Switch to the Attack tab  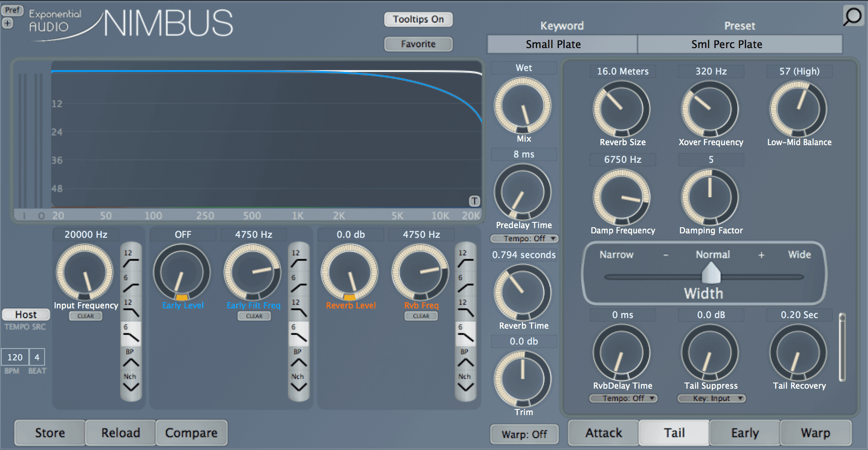coord(604,433)
